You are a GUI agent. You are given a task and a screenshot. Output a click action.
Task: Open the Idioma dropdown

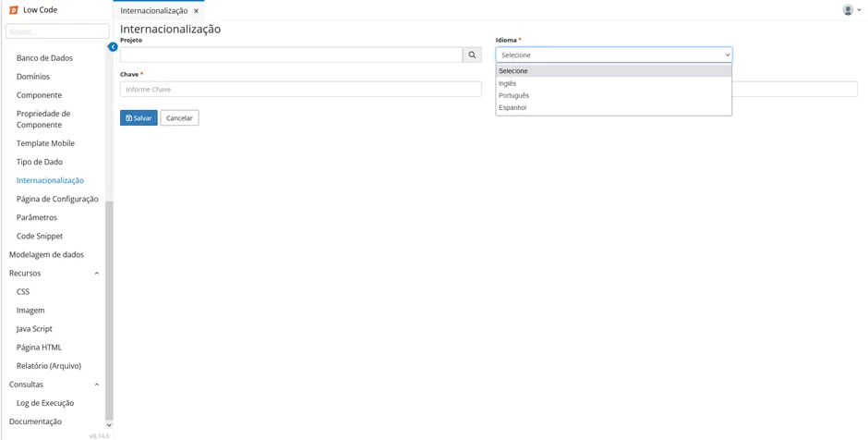tap(614, 55)
